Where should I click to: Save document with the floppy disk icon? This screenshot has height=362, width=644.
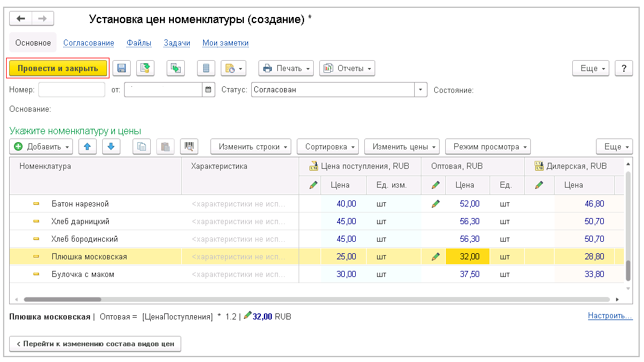pos(122,68)
